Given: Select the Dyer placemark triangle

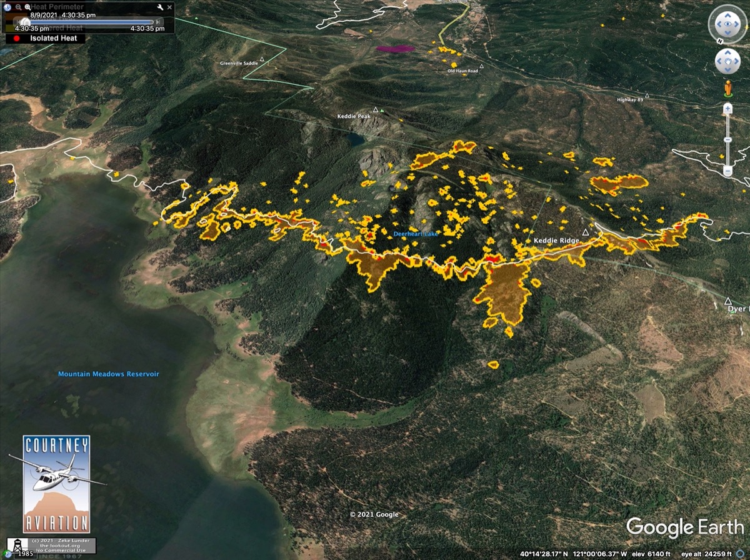Looking at the screenshot, I should tap(727, 301).
